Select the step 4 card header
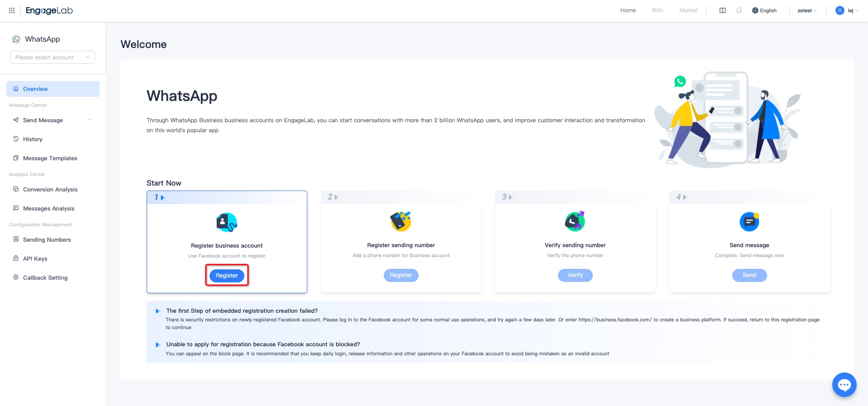This screenshot has width=868, height=406. click(x=749, y=197)
